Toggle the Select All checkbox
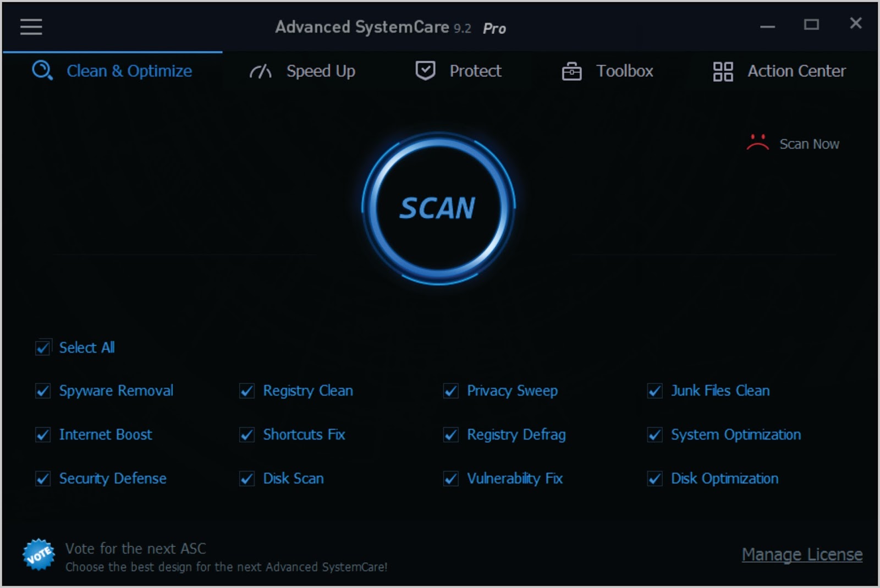 [x=43, y=348]
